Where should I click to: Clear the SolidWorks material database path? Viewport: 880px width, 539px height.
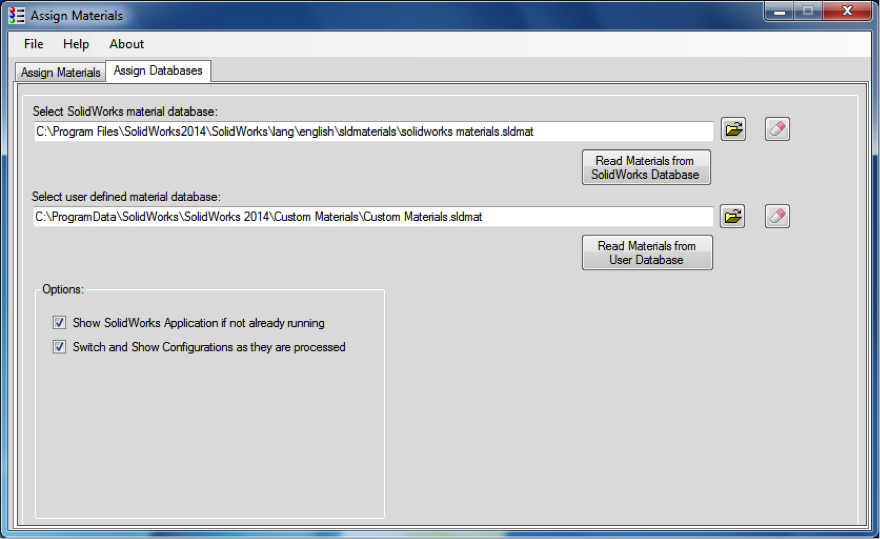click(777, 130)
